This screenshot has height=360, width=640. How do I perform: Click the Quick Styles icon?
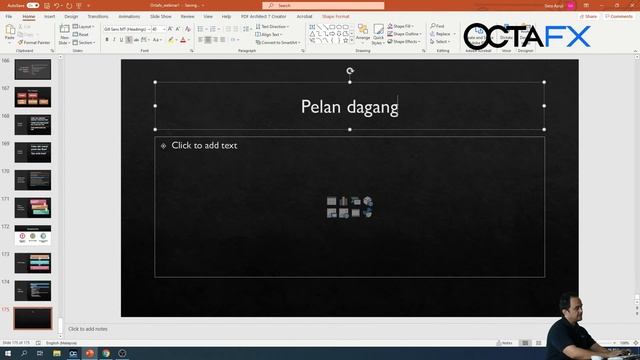tap(378, 34)
